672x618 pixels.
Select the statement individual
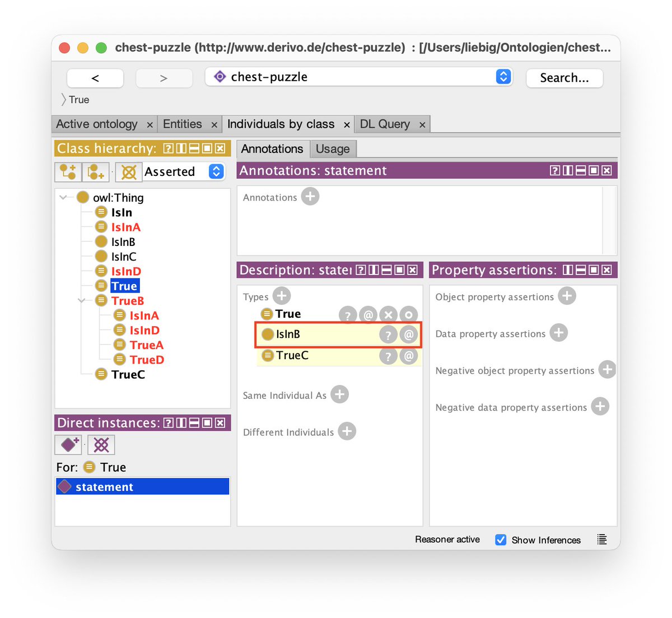(x=143, y=486)
